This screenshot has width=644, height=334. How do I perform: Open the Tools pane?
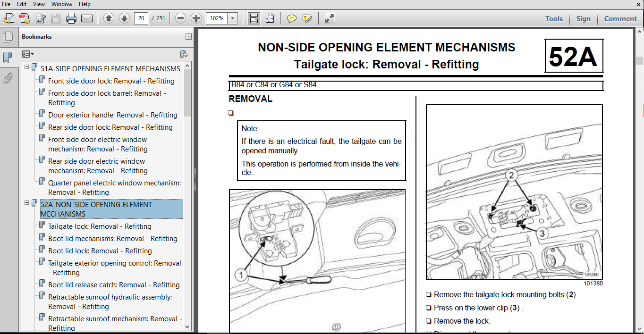553,18
